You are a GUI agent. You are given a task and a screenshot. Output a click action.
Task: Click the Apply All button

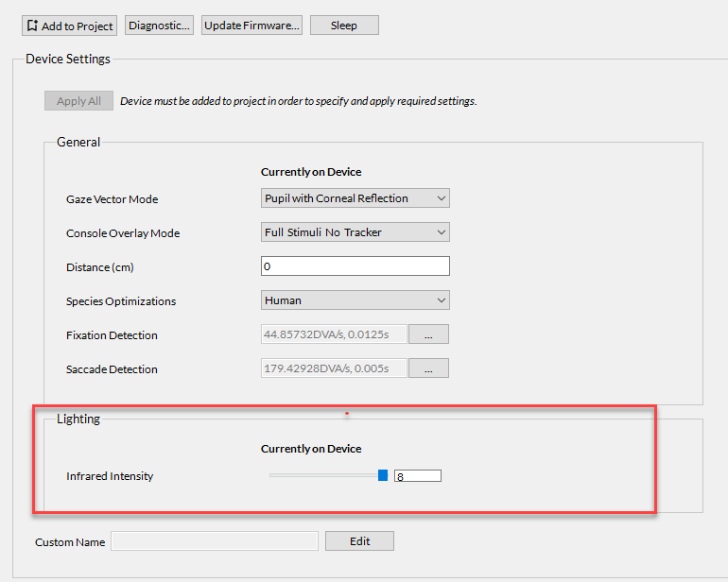78,101
